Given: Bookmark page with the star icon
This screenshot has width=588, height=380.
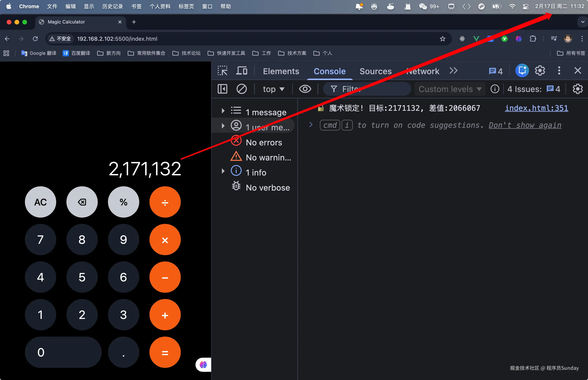Looking at the screenshot, I should tap(442, 39).
